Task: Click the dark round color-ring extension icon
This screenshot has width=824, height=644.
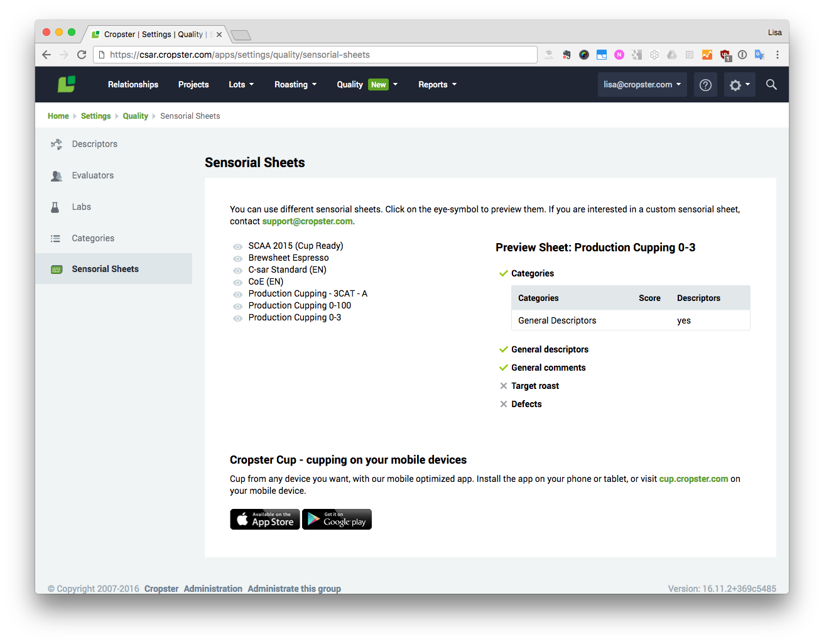Action: point(584,55)
